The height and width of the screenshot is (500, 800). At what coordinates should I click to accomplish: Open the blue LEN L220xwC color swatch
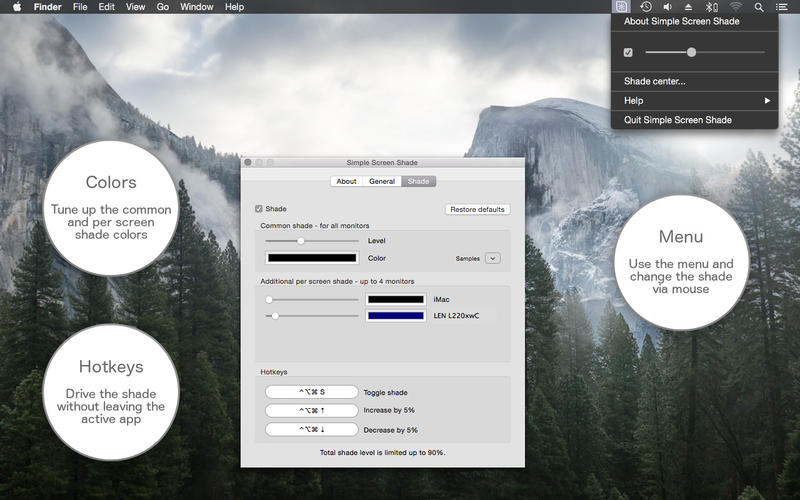pyautogui.click(x=396, y=316)
